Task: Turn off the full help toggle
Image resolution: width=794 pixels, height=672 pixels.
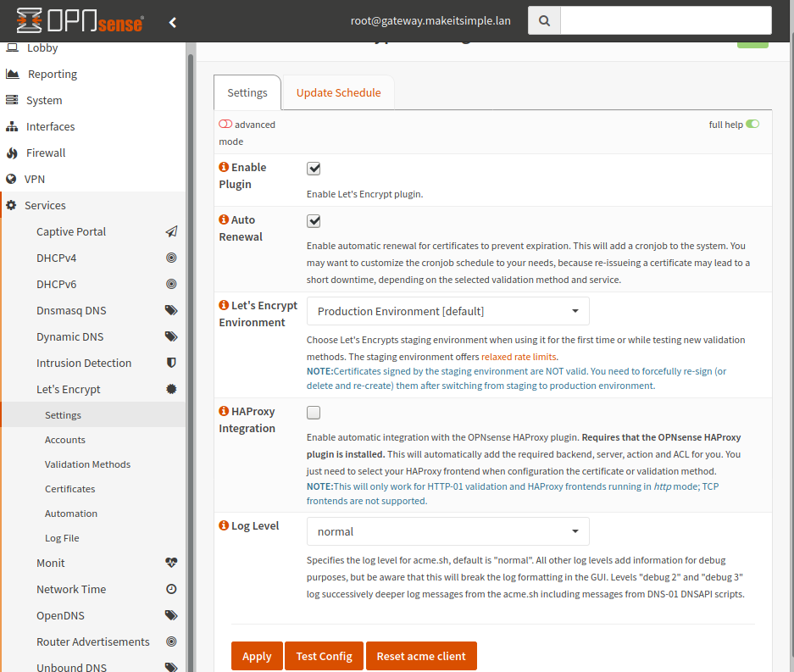Action: (x=752, y=125)
